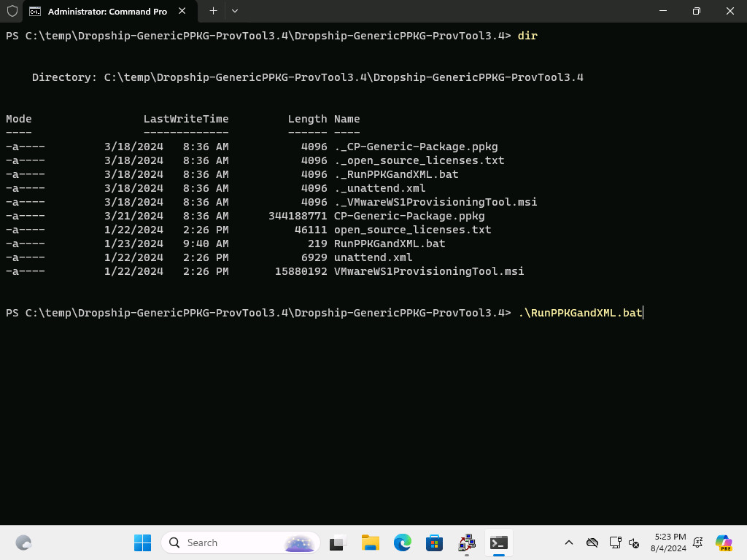The image size is (747, 560).
Task: Open the network computers app on taskbar
Action: [467, 542]
